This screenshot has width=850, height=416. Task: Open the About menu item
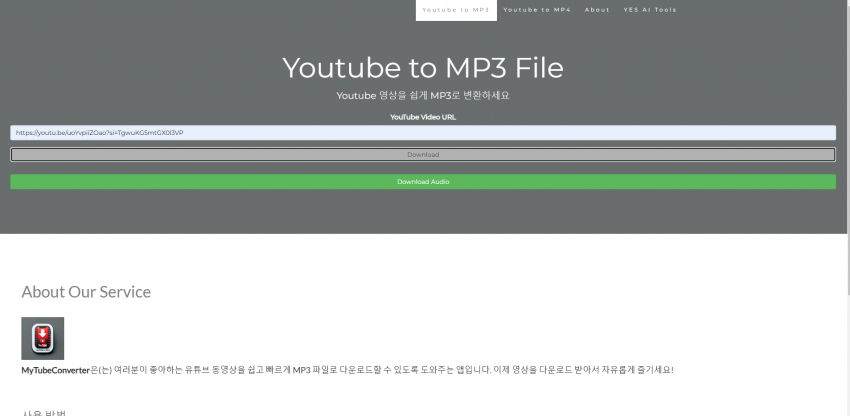pyautogui.click(x=597, y=10)
